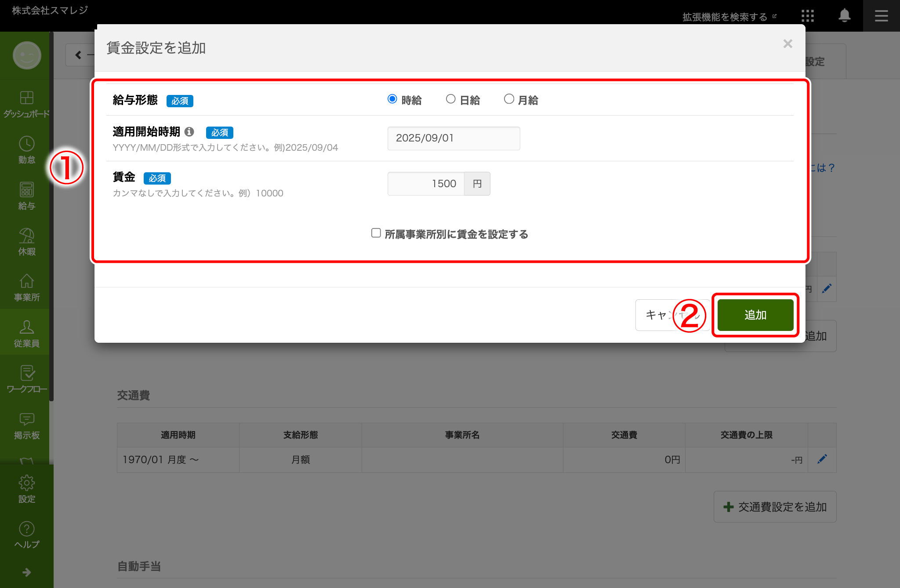
Task: Click the green 追加 button
Action: point(755,315)
